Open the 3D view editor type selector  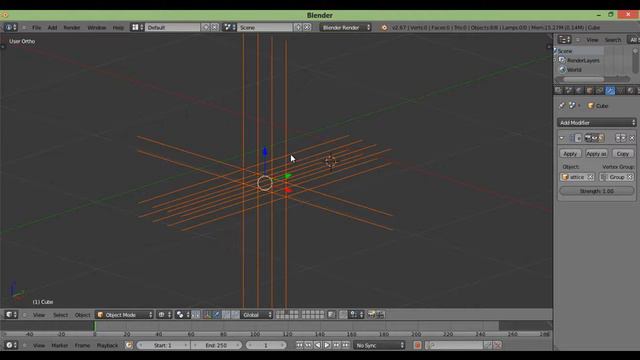(11, 315)
